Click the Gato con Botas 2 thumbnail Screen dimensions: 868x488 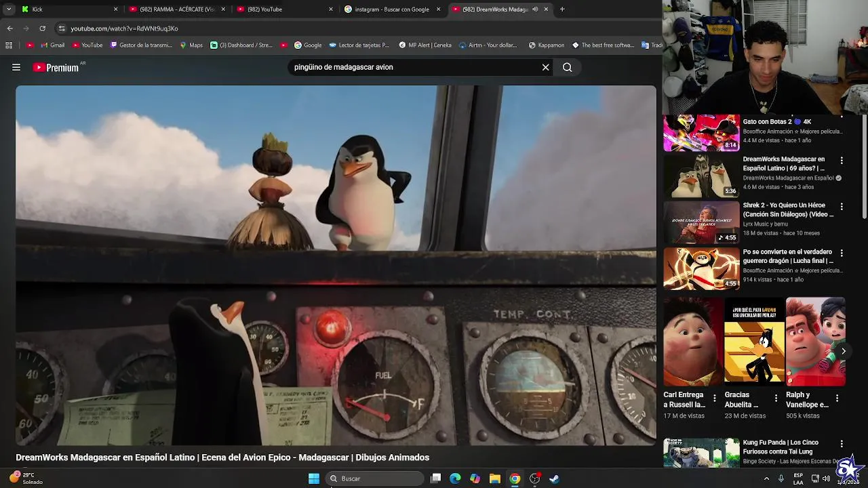(701, 133)
